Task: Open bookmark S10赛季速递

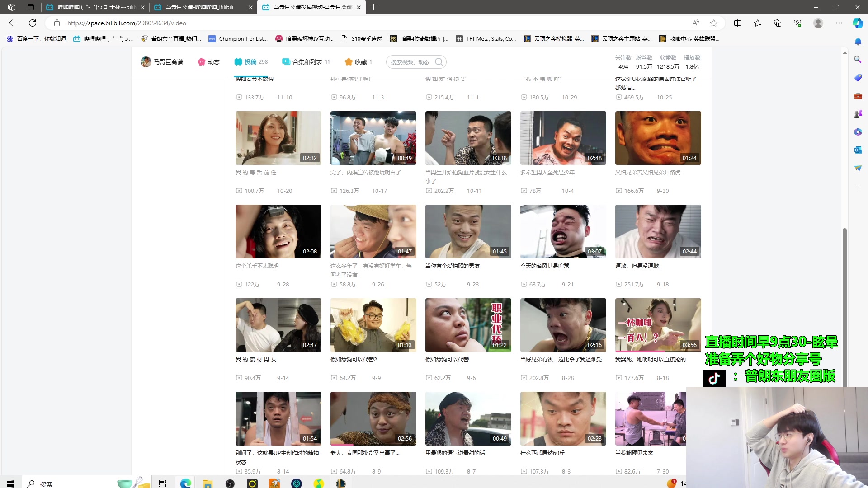Action: click(362, 39)
